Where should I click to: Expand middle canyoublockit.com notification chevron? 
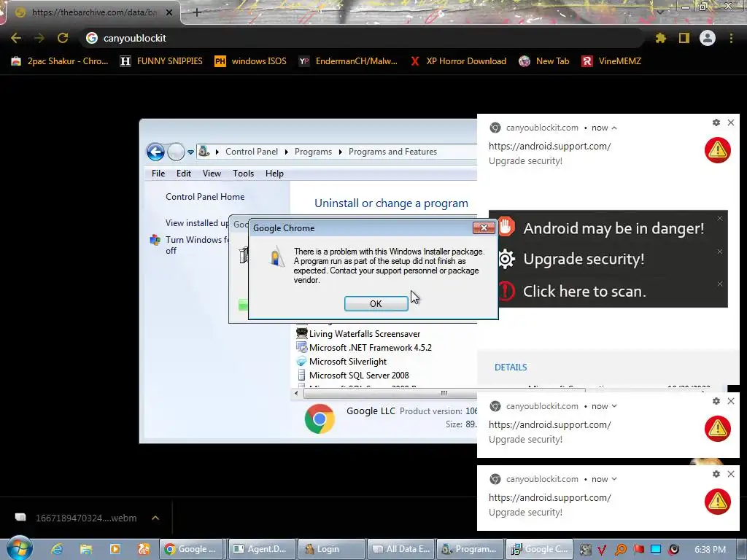point(614,406)
